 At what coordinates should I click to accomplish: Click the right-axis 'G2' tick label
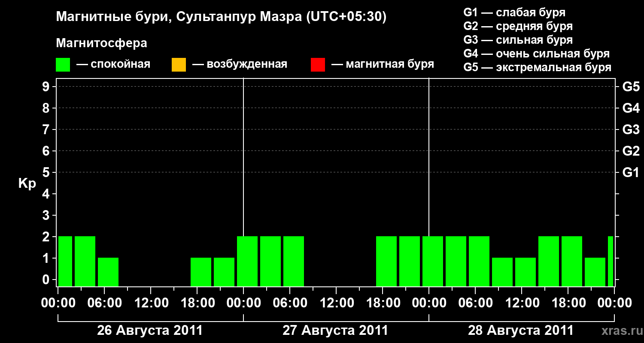tap(631, 151)
